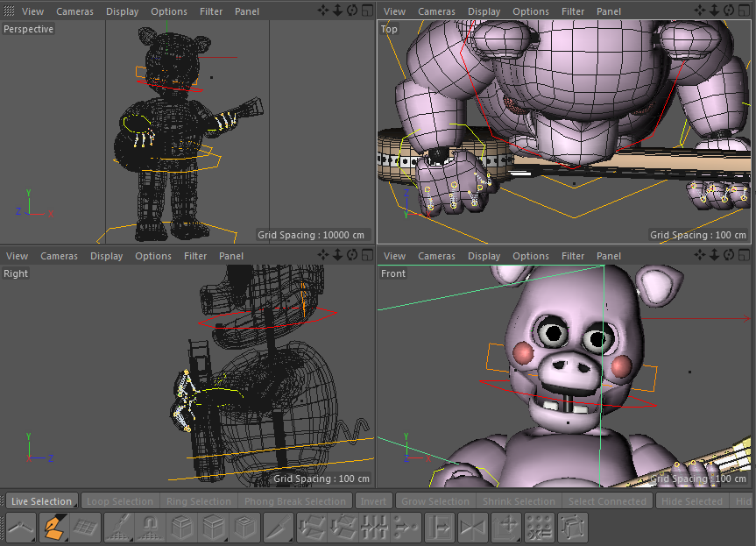Click the zoom-camera icon of the Front viewport

tap(714, 255)
